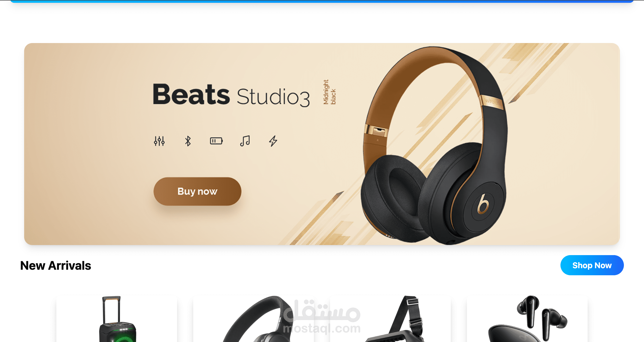Click the Shop Now button
This screenshot has height=342, width=644.
[592, 265]
